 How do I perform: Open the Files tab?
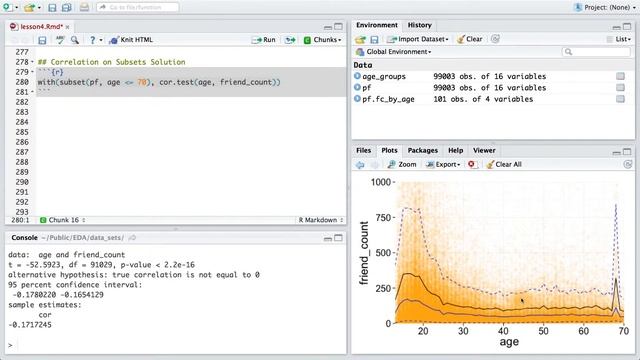[363, 151]
